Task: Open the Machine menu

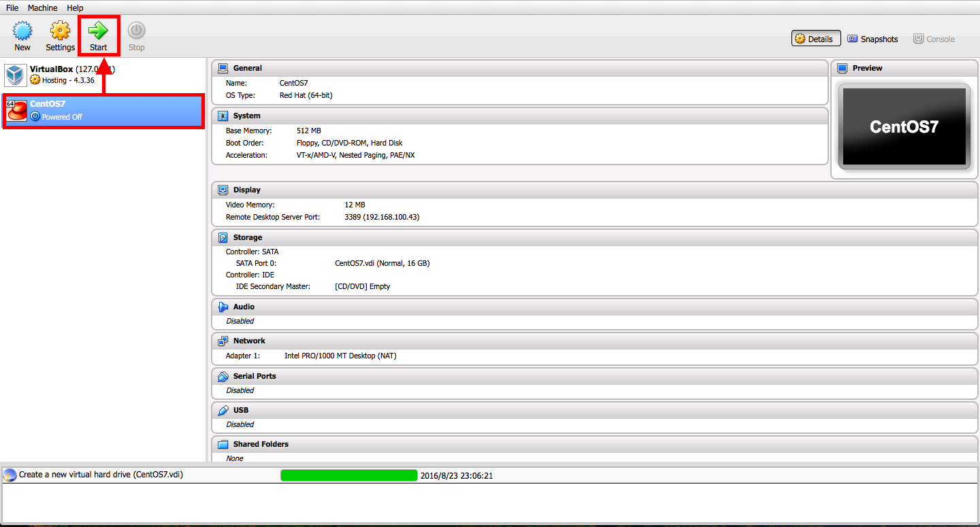Action: click(x=43, y=7)
